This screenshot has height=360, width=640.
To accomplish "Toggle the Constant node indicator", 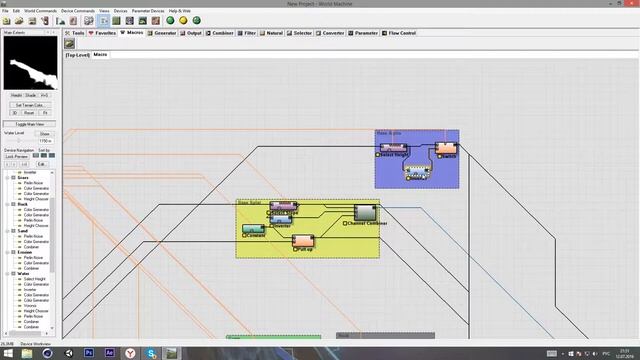I will [x=244, y=236].
